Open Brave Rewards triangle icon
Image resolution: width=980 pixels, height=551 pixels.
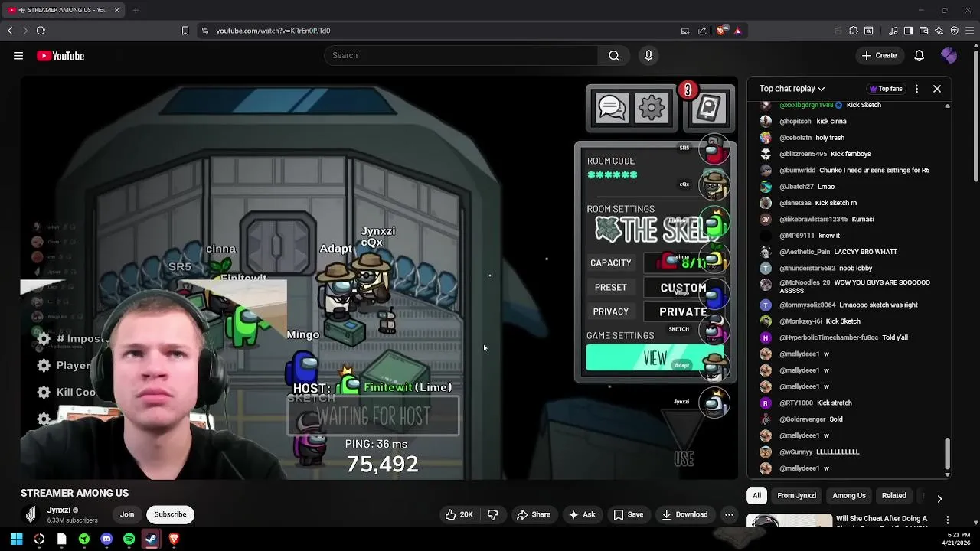[x=738, y=31]
